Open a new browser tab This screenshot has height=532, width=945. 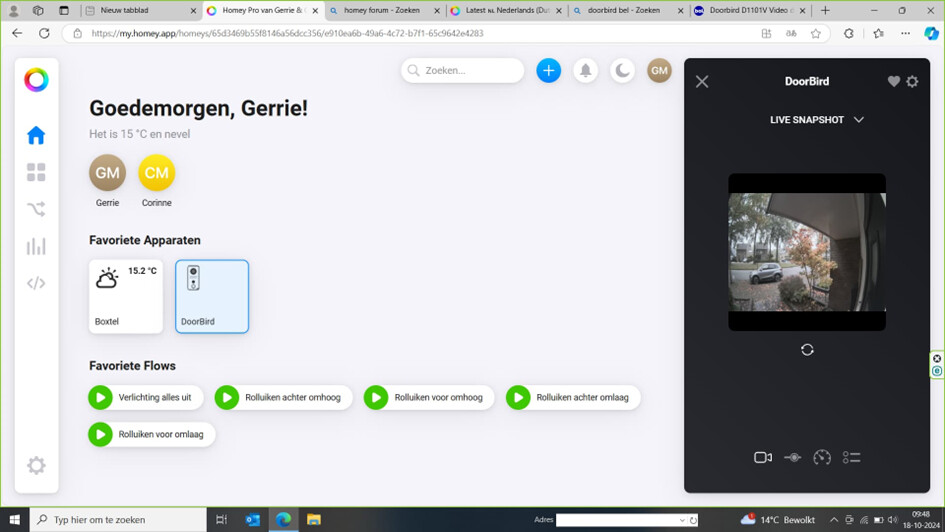pos(825,10)
